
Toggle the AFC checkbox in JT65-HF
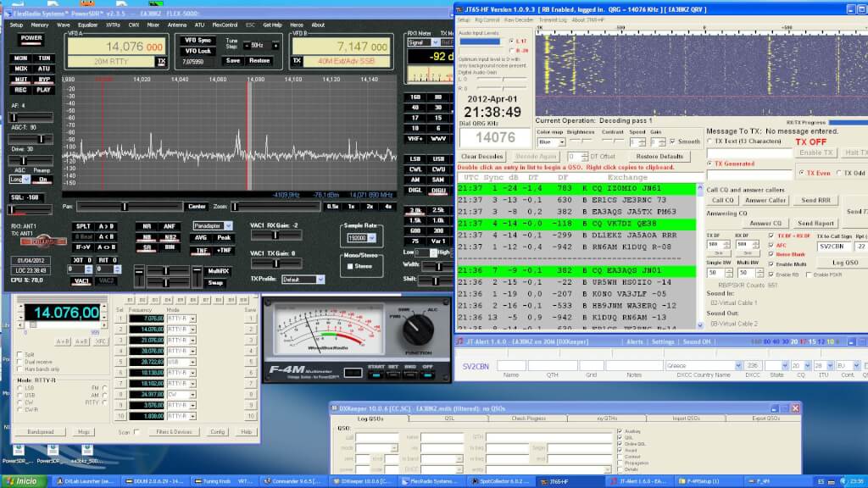[x=771, y=245]
